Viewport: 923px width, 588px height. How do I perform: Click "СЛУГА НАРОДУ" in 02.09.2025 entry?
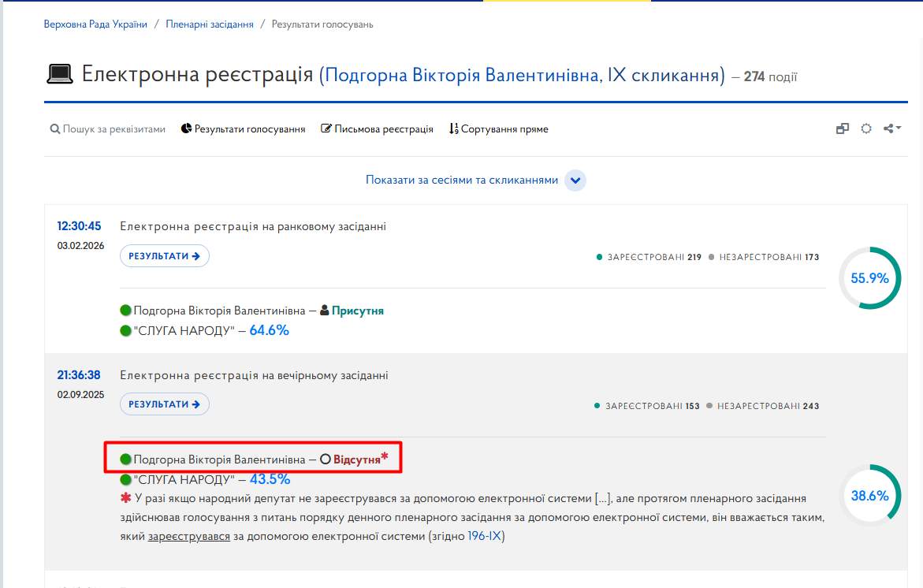(x=184, y=480)
